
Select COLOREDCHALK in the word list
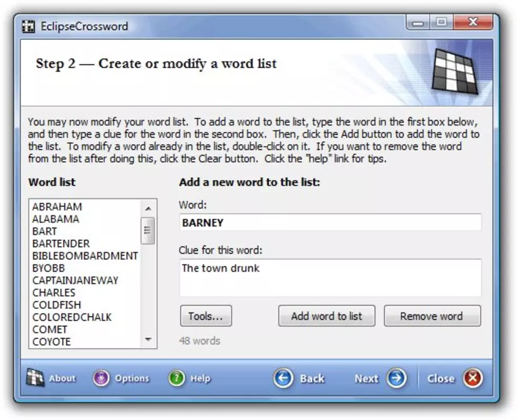coord(72,317)
